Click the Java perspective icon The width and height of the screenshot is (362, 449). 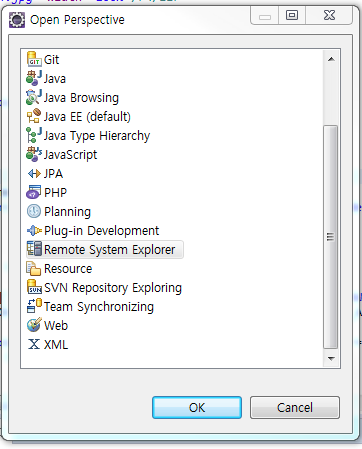[34, 78]
